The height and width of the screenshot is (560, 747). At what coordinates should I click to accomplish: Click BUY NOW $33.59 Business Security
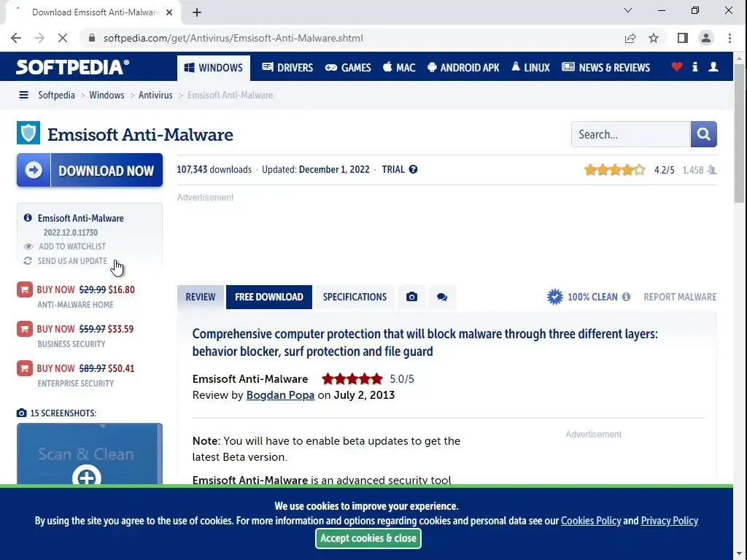point(85,329)
